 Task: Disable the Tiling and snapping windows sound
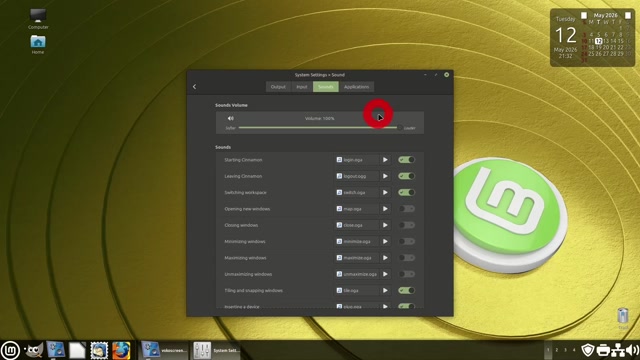[407, 290]
